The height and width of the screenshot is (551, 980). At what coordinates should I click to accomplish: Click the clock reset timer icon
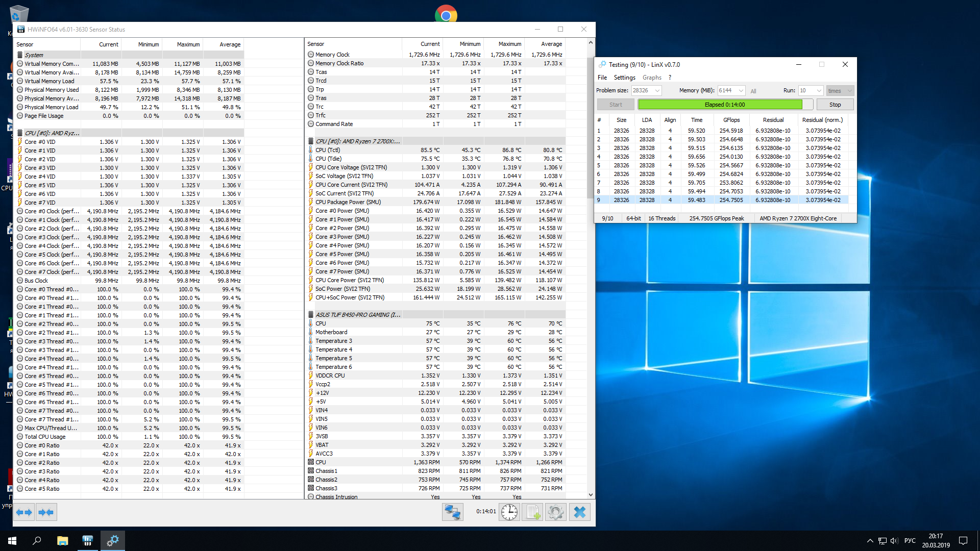(509, 512)
